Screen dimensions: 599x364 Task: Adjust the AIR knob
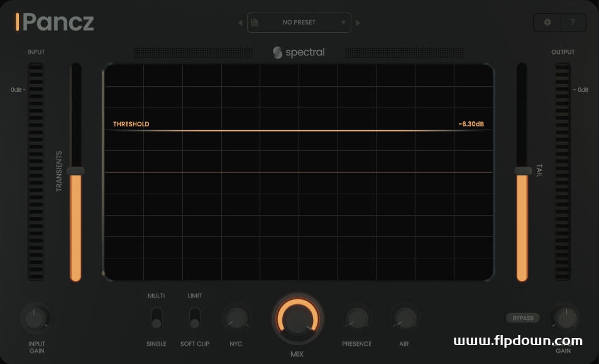click(405, 318)
